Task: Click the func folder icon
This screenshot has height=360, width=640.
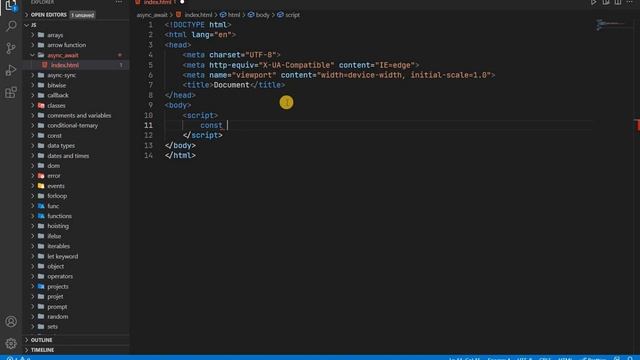Action: pos(41,206)
